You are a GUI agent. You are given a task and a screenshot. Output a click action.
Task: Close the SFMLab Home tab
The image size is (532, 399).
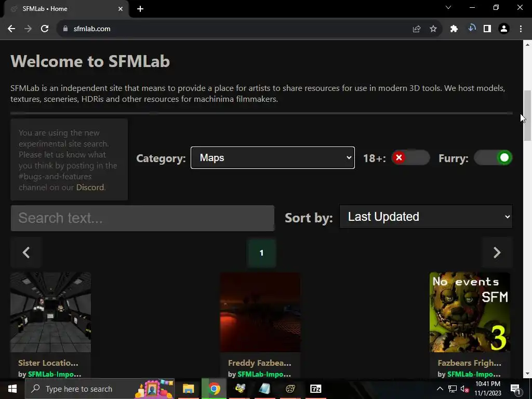click(x=121, y=9)
